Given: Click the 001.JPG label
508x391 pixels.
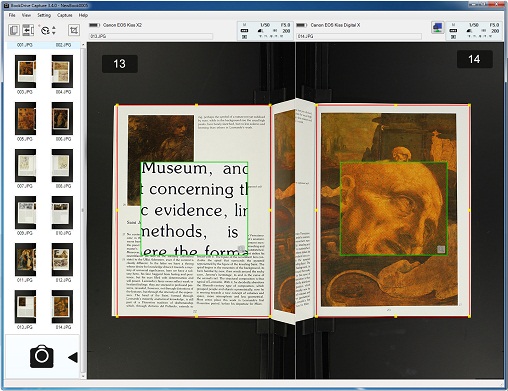Looking at the screenshot, I should 25,45.
